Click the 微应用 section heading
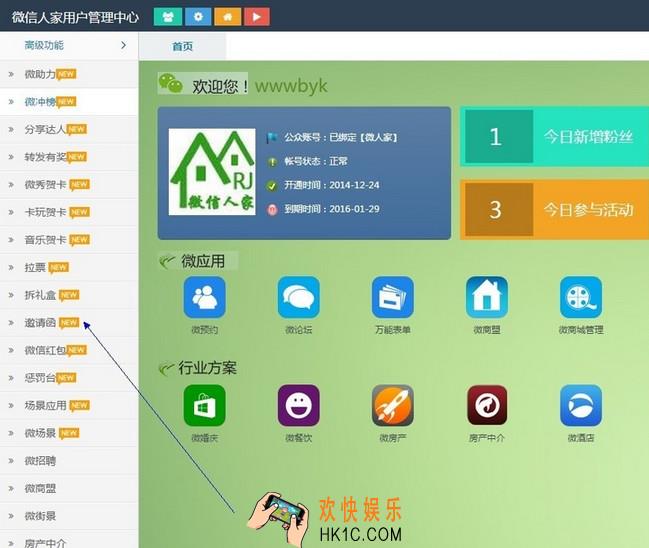The height and width of the screenshot is (548, 649). tap(203, 261)
